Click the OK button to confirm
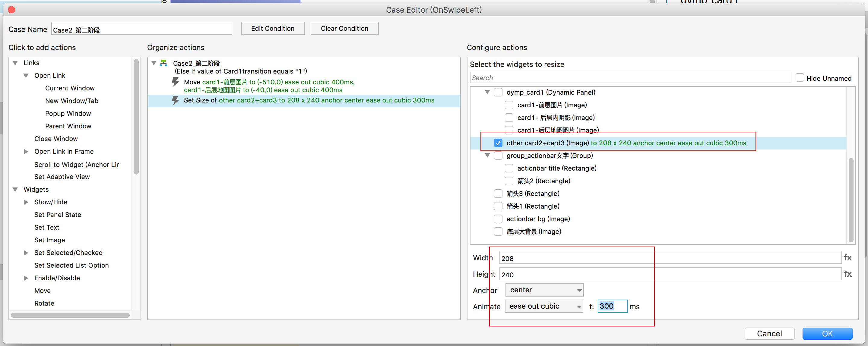The image size is (868, 346). [x=827, y=334]
